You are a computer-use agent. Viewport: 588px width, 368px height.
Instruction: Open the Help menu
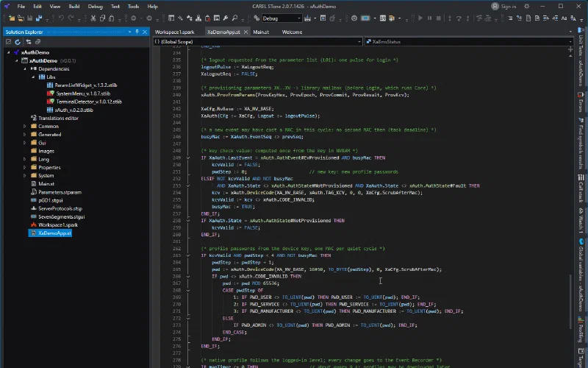pos(152,7)
